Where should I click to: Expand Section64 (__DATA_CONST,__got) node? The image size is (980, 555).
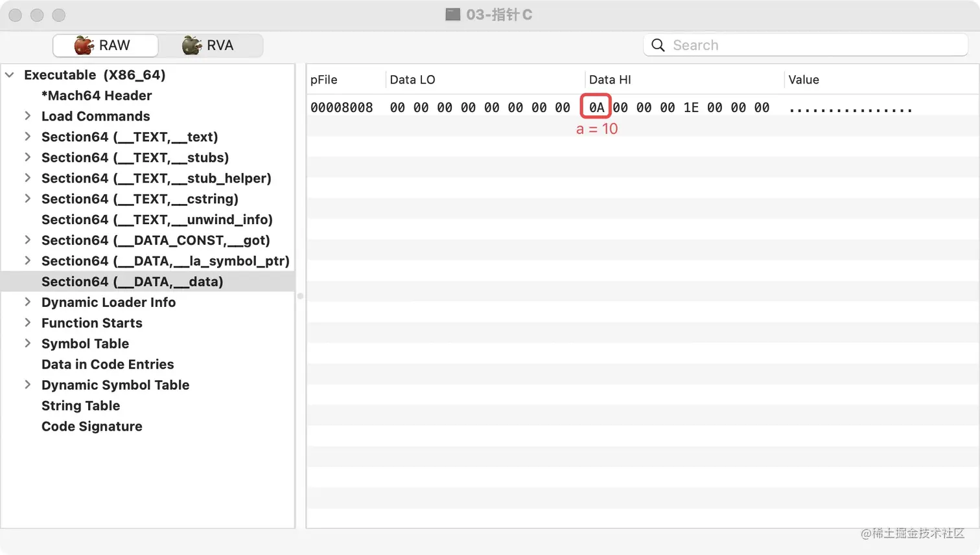click(x=27, y=240)
